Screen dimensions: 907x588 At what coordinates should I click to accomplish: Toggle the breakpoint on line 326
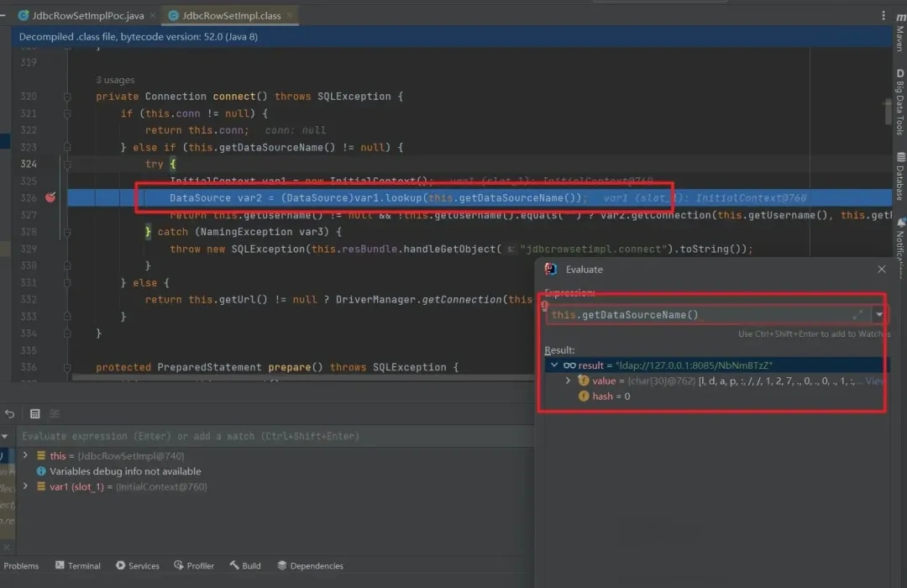[x=50, y=197]
